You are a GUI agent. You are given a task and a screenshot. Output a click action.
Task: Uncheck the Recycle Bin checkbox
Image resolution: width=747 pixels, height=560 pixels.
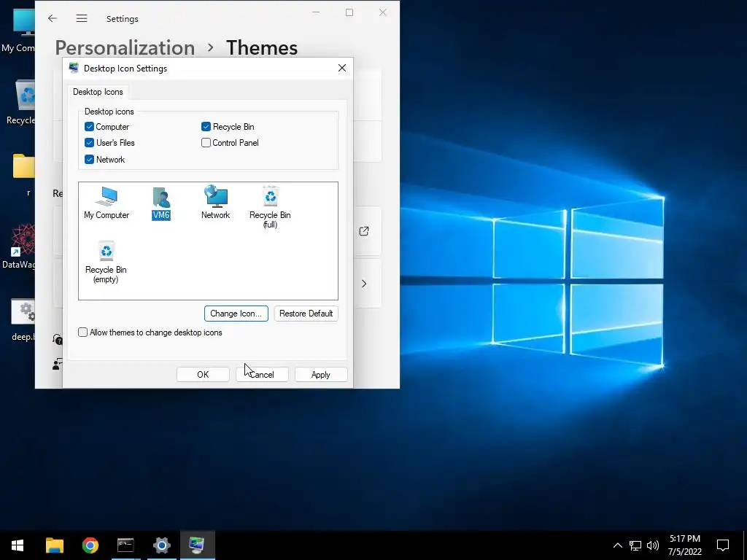tap(206, 127)
